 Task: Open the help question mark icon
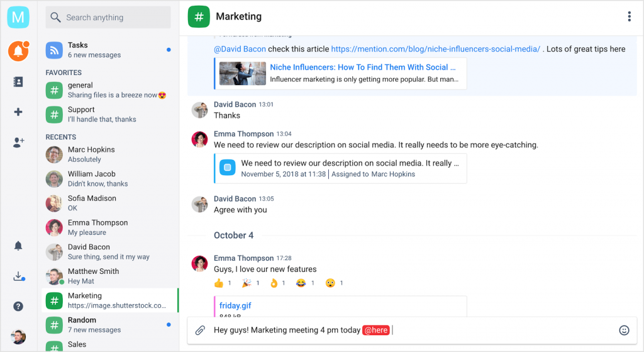[x=18, y=307]
